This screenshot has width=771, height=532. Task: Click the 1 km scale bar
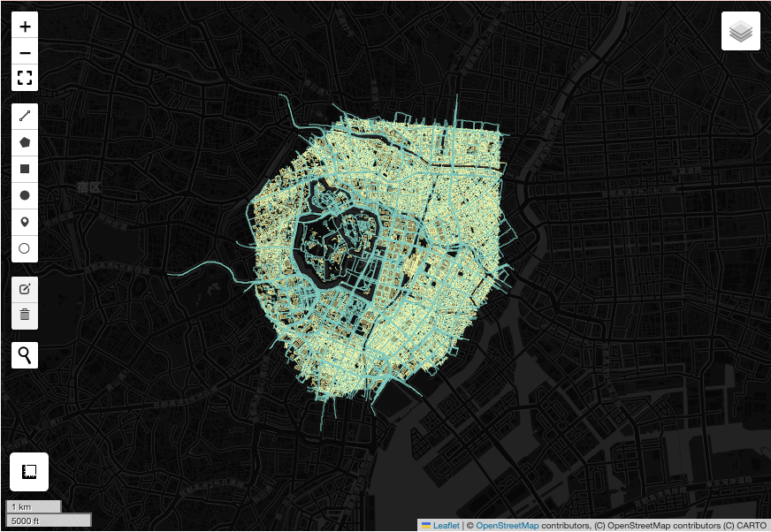click(34, 506)
